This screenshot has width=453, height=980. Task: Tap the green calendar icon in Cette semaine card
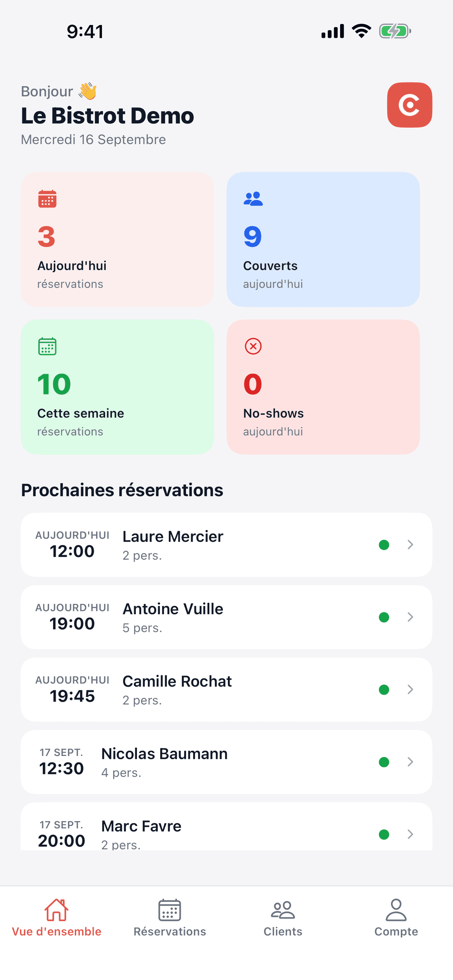click(47, 346)
